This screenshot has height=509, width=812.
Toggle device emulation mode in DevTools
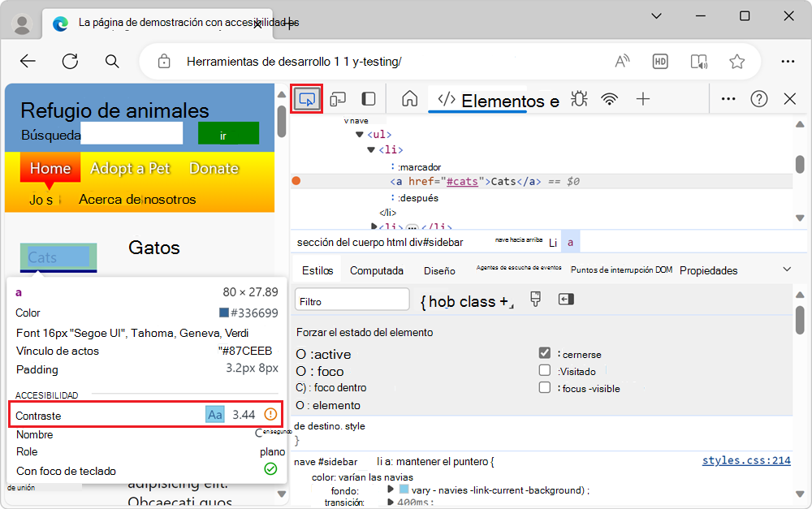(x=338, y=98)
